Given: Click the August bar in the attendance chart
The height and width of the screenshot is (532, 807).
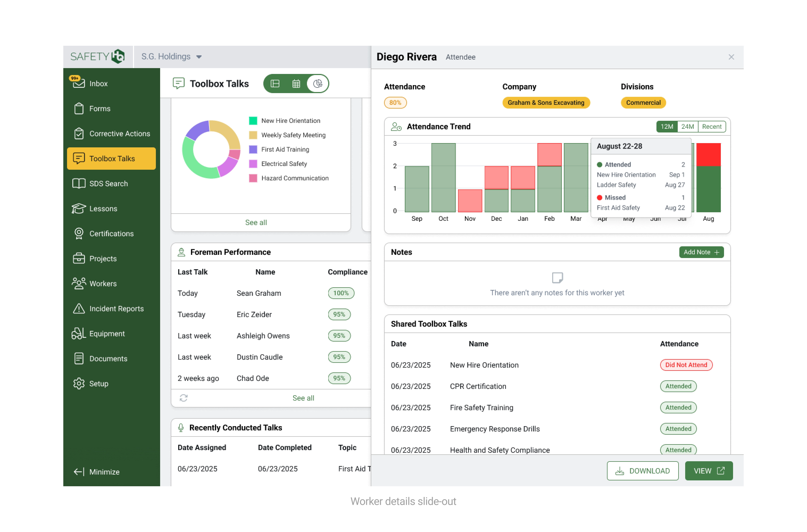Looking at the screenshot, I should [x=708, y=183].
